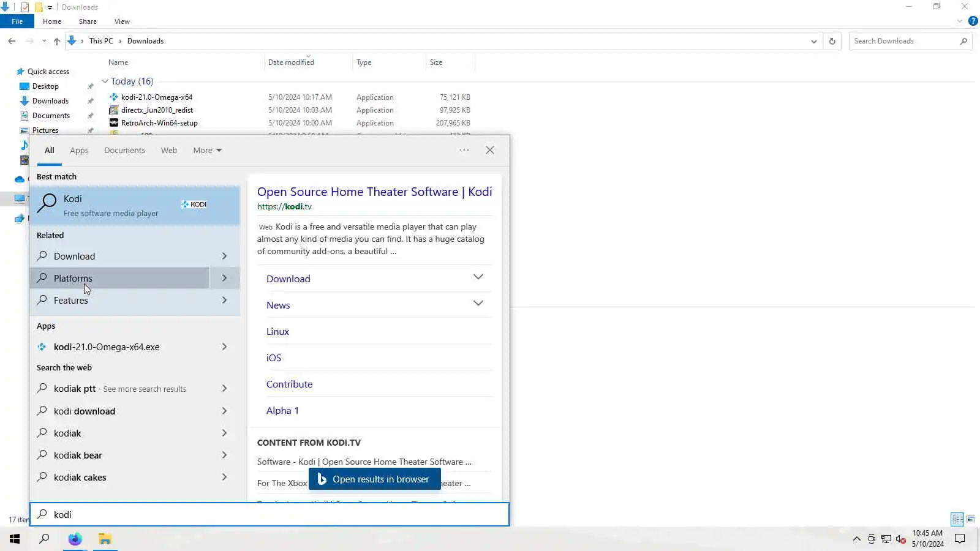The width and height of the screenshot is (980, 551).
Task: Click the Bing icon on Open results button
Action: [x=322, y=479]
